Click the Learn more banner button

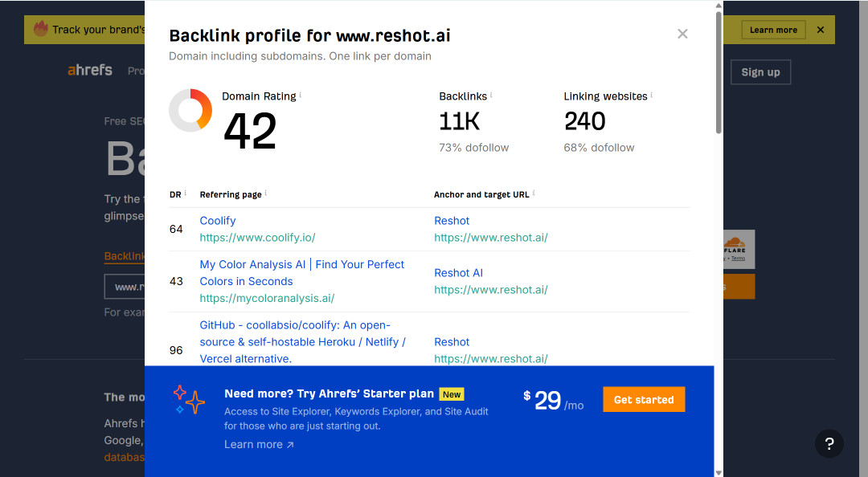[773, 30]
